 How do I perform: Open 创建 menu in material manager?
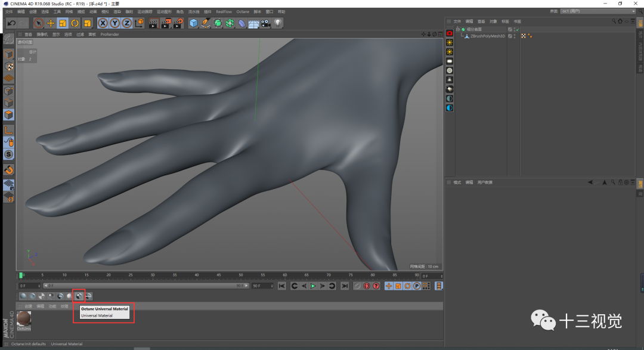29,306
